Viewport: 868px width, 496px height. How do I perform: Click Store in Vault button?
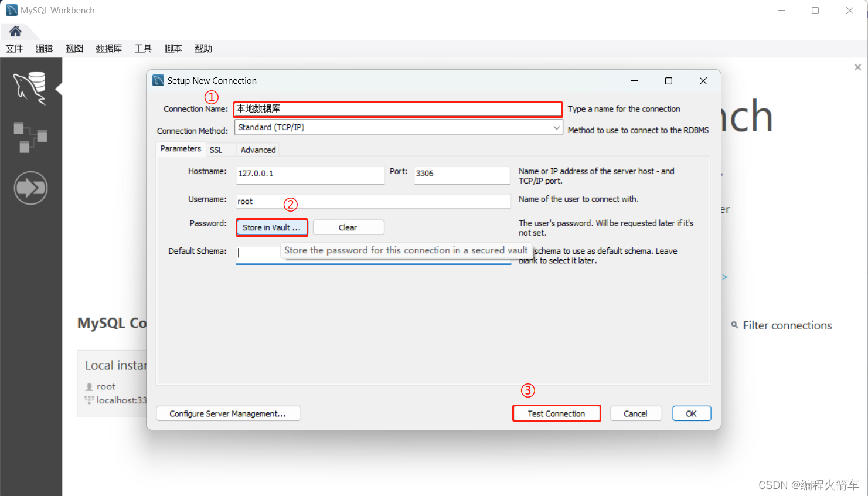(272, 227)
